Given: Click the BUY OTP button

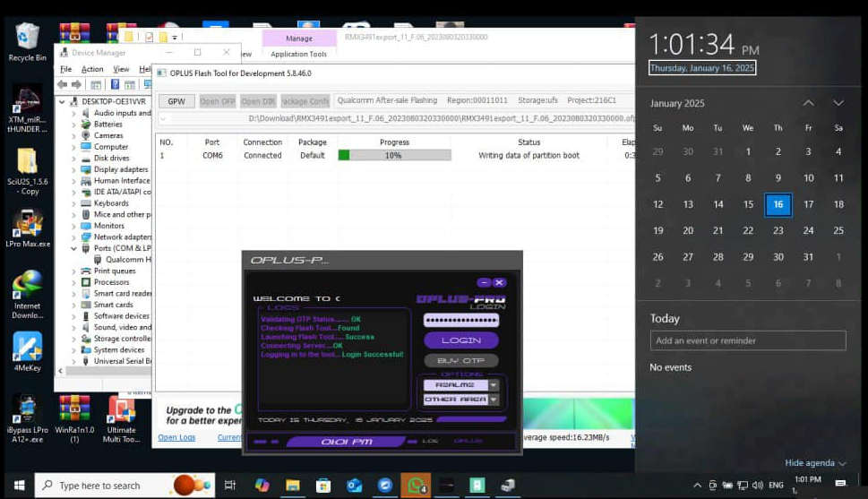Looking at the screenshot, I should click(x=461, y=360).
